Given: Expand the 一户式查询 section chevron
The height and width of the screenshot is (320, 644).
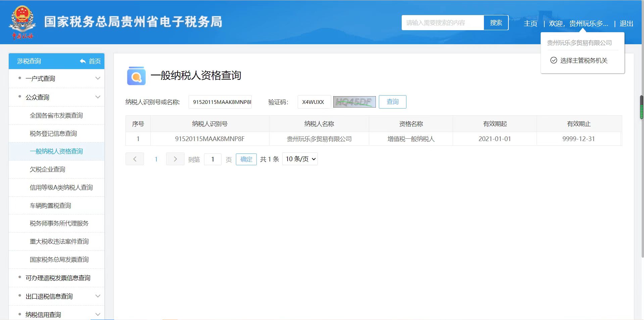Looking at the screenshot, I should click(x=98, y=78).
